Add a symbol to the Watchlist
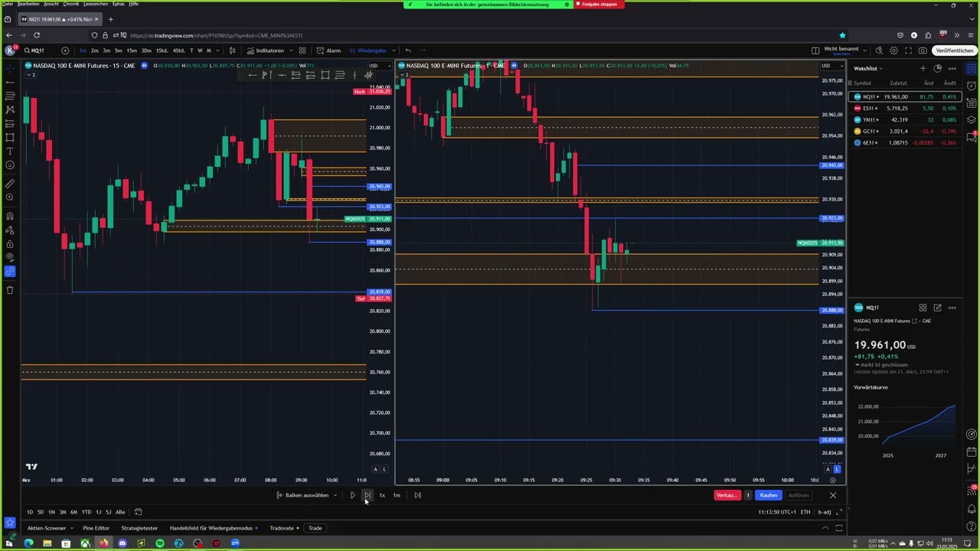Viewport: 980px width, 551px height. pyautogui.click(x=923, y=68)
